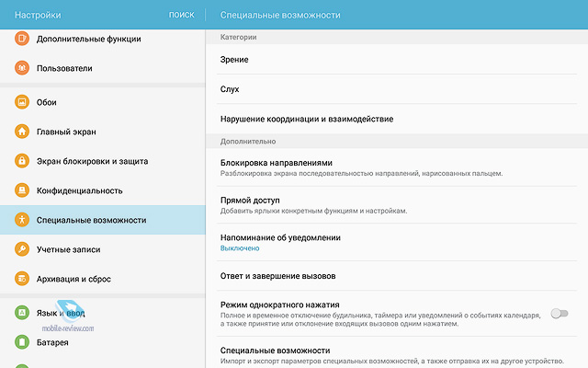The image size is (588, 368).
Task: Click the orange Пользователи icon
Action: (22, 68)
